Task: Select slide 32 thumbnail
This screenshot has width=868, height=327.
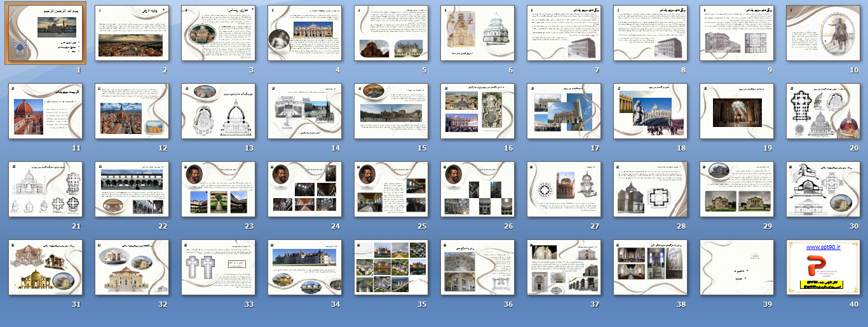Action: pyautogui.click(x=132, y=267)
